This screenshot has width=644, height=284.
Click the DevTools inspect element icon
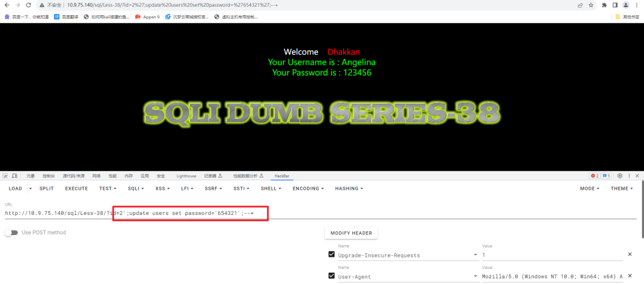point(5,176)
